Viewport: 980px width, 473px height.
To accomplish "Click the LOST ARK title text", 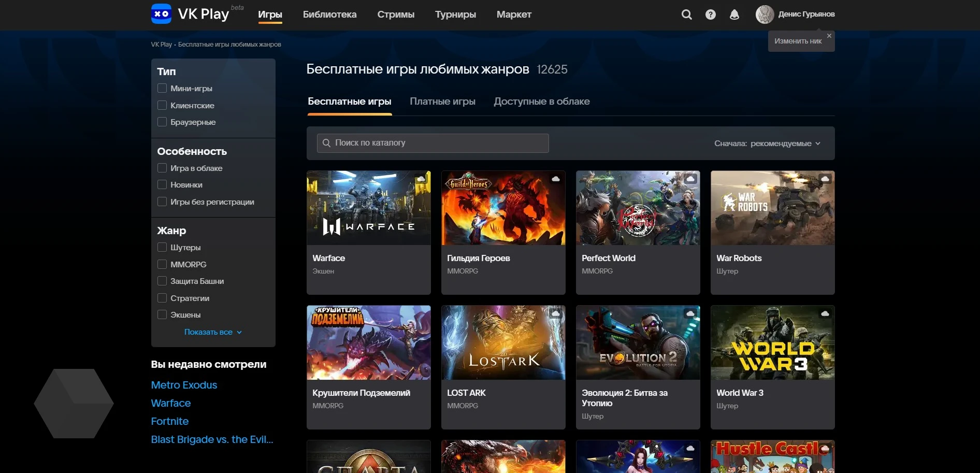I will [466, 393].
